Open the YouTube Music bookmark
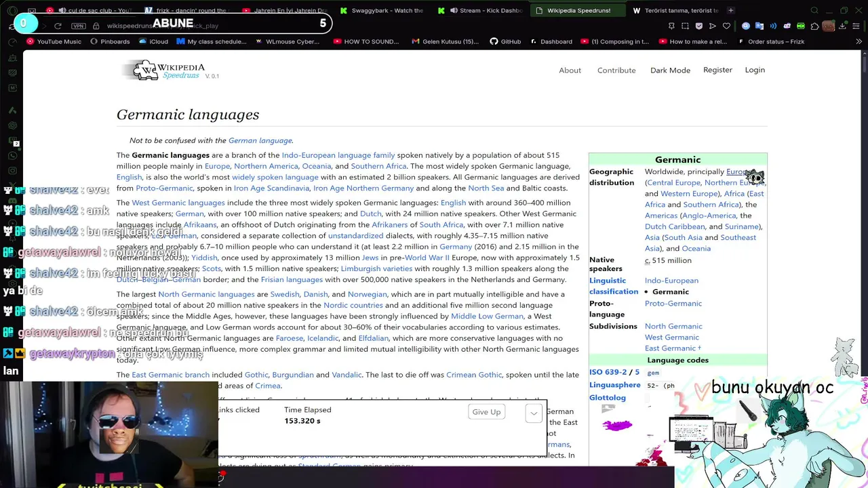This screenshot has height=488, width=868. [54, 41]
